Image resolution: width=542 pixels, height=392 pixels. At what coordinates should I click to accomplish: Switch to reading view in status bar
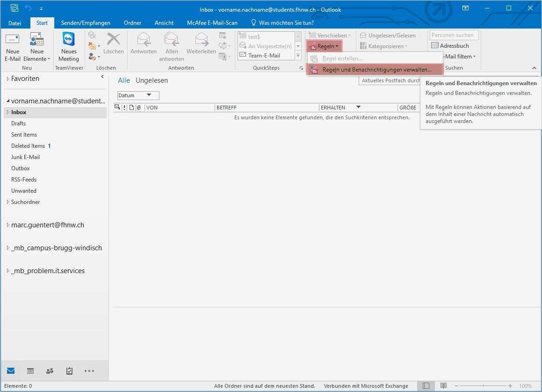coord(443,386)
